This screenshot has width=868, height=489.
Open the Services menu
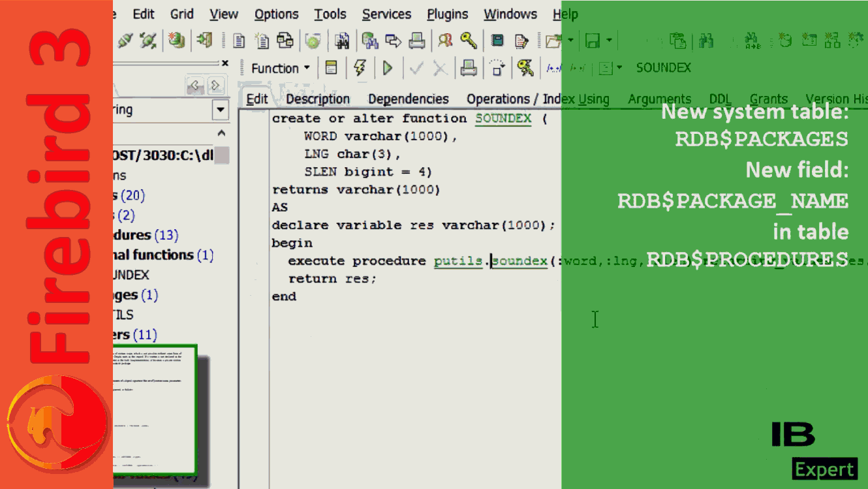[x=387, y=14]
